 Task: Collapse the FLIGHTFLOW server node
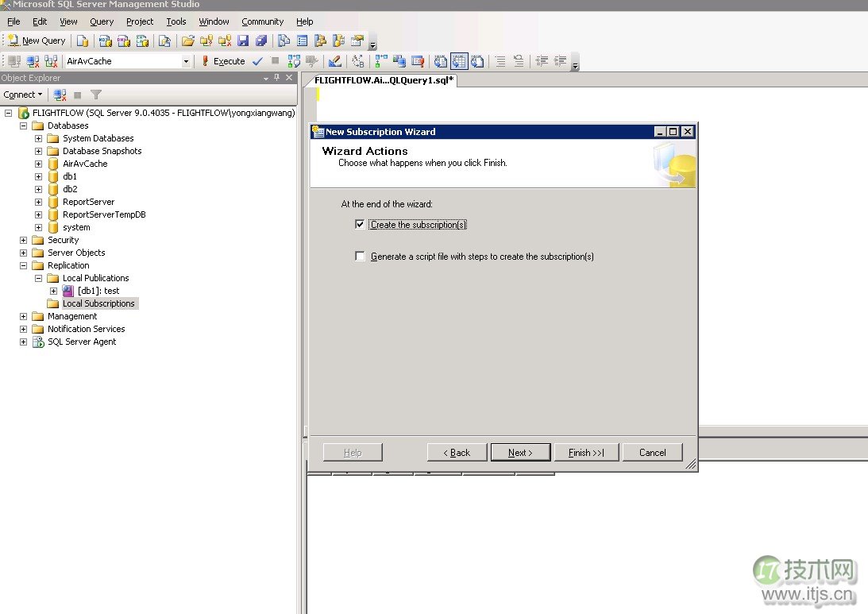pos(8,113)
